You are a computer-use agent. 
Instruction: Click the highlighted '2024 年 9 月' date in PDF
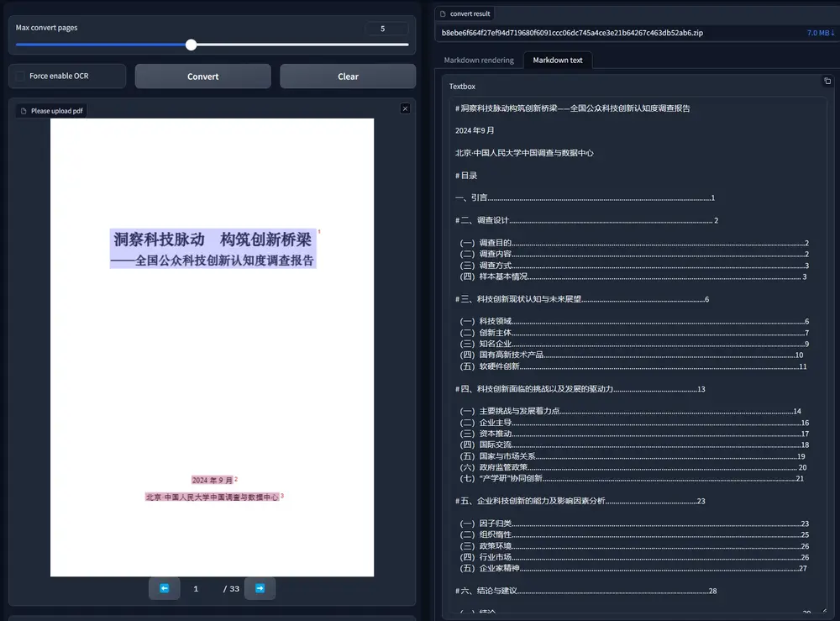[x=213, y=480]
